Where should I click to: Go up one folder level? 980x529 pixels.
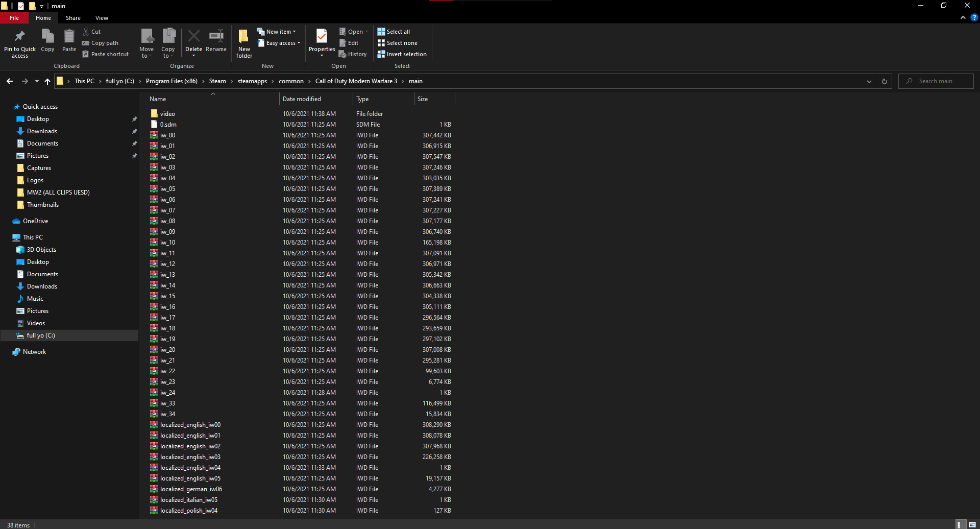(47, 81)
